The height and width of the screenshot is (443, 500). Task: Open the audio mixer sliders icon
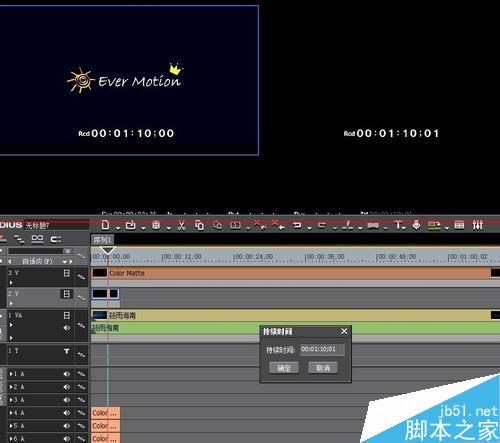coord(478,225)
